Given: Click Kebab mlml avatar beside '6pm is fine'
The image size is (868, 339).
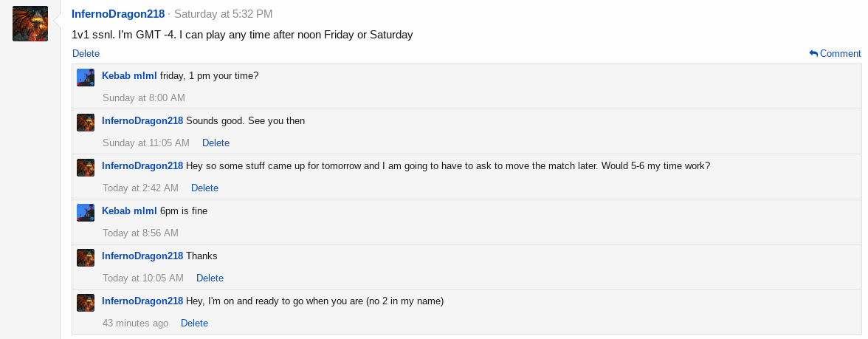Looking at the screenshot, I should click(86, 213).
